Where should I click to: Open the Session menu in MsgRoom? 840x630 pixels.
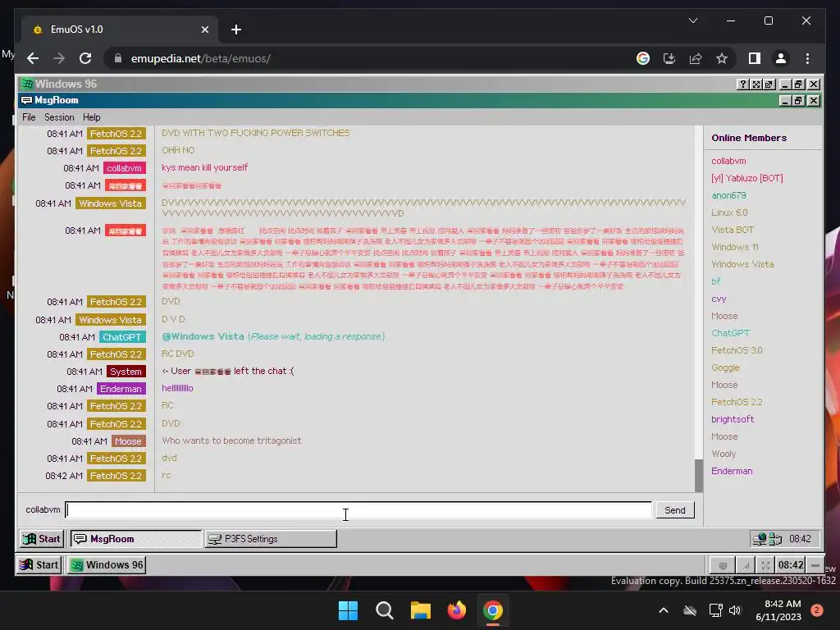pyautogui.click(x=59, y=117)
